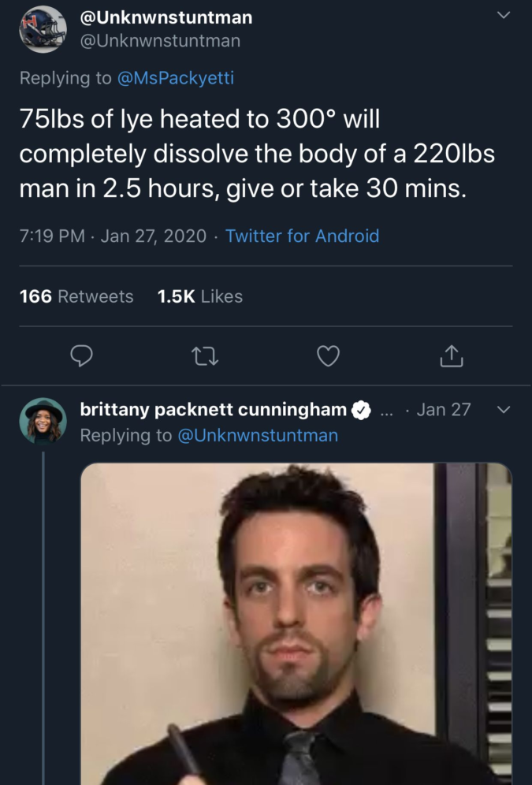The width and height of the screenshot is (532, 785).
Task: Open brittany packnett cunningham's avatar
Action: [x=43, y=421]
